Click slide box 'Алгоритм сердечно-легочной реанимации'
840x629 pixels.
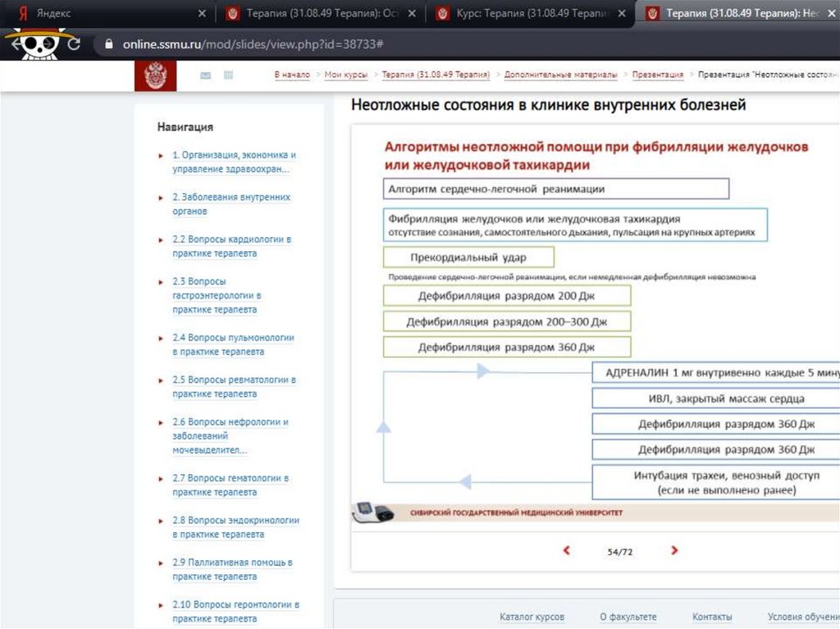pyautogui.click(x=556, y=189)
